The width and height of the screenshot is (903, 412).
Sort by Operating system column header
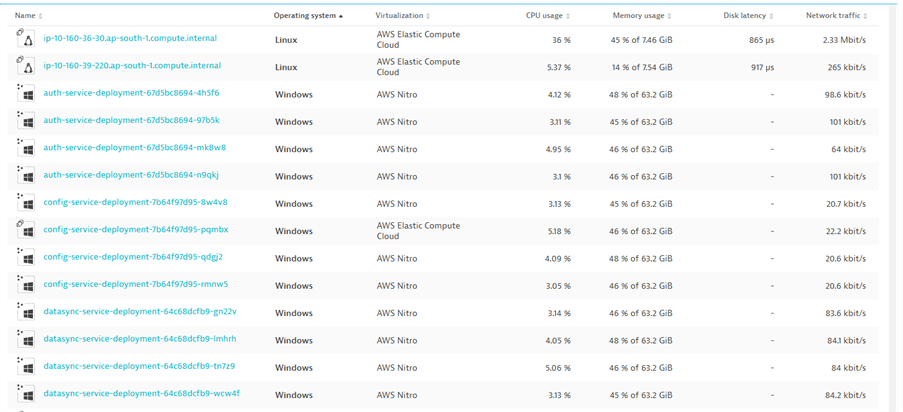[x=308, y=16]
